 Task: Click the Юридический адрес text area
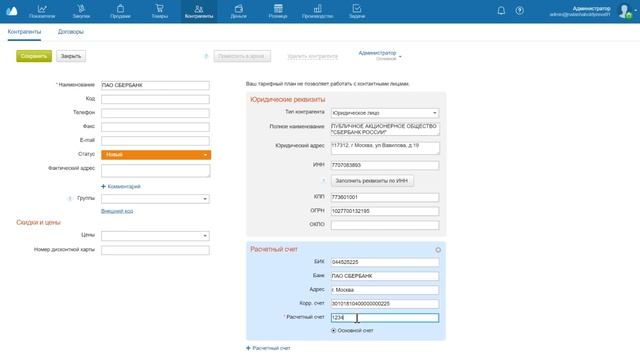tap(385, 148)
